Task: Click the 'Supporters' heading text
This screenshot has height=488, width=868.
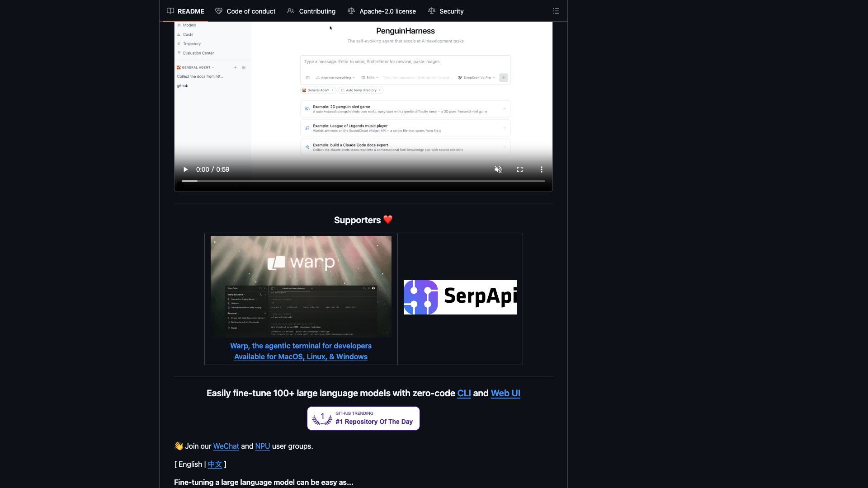Action: (x=357, y=220)
